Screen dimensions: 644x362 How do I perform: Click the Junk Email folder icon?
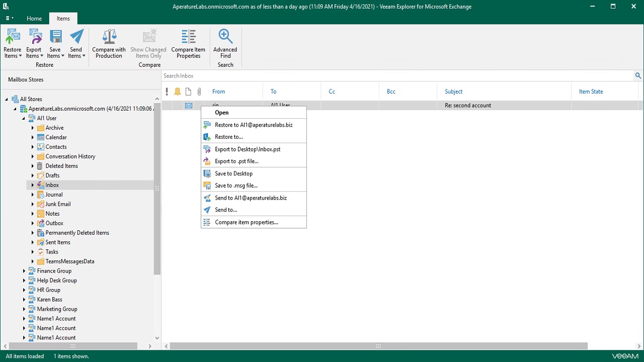[x=41, y=204]
